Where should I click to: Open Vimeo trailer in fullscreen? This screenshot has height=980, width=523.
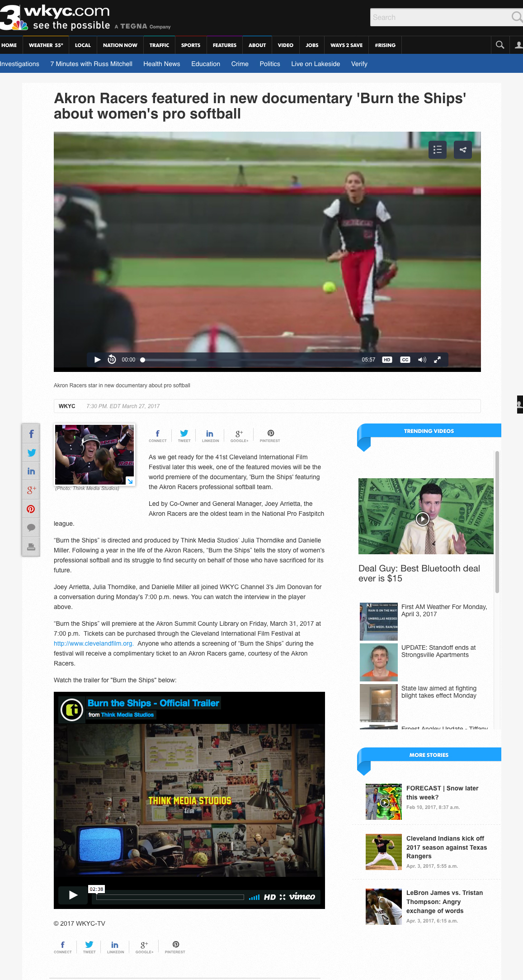283,897
